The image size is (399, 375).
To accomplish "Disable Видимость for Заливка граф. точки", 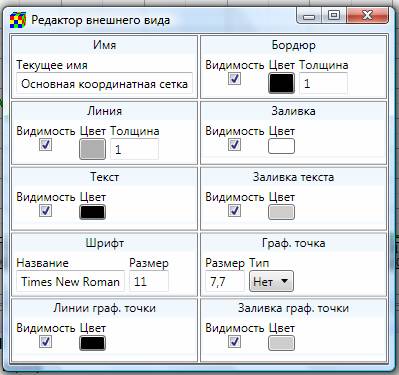I will 234,342.
